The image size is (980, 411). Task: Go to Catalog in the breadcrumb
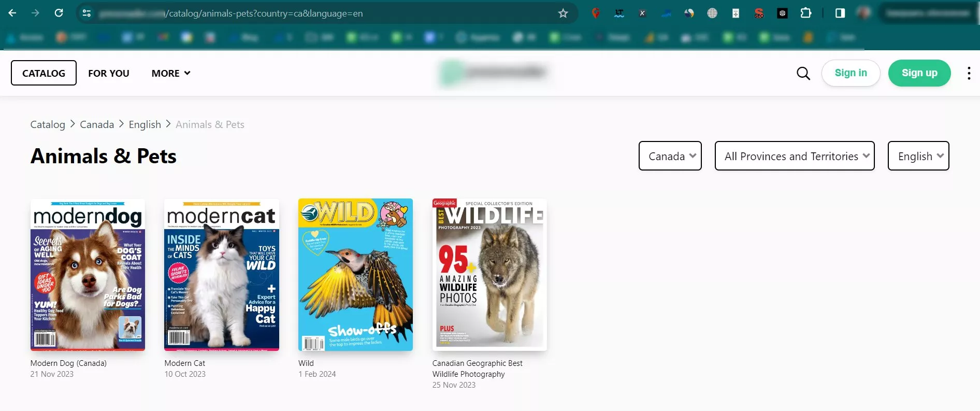(x=48, y=124)
